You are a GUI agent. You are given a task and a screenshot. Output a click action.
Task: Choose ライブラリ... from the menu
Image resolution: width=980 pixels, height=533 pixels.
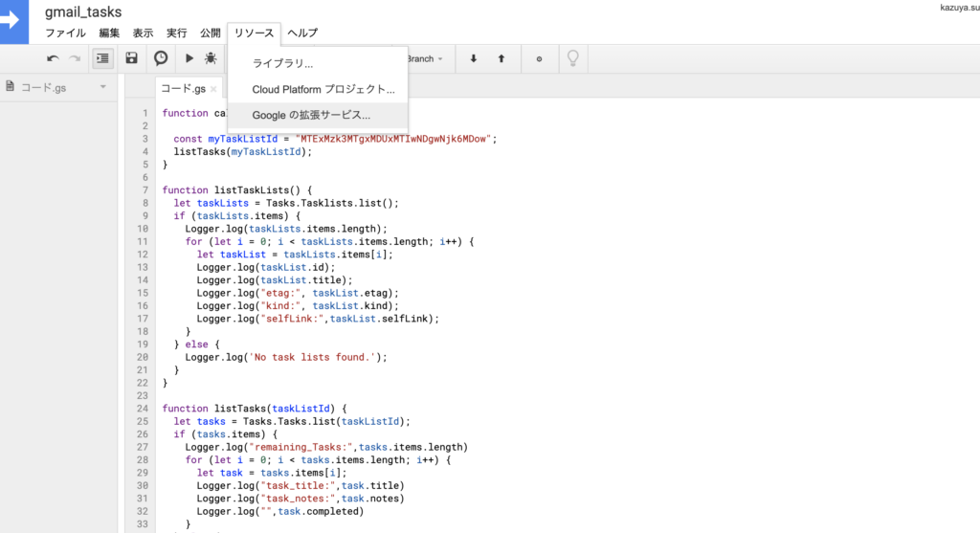coord(318,63)
